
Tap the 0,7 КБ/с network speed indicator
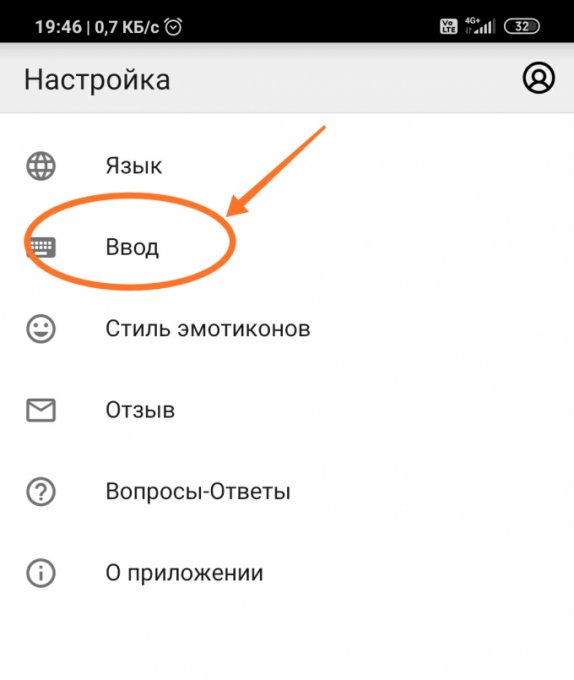127,27
